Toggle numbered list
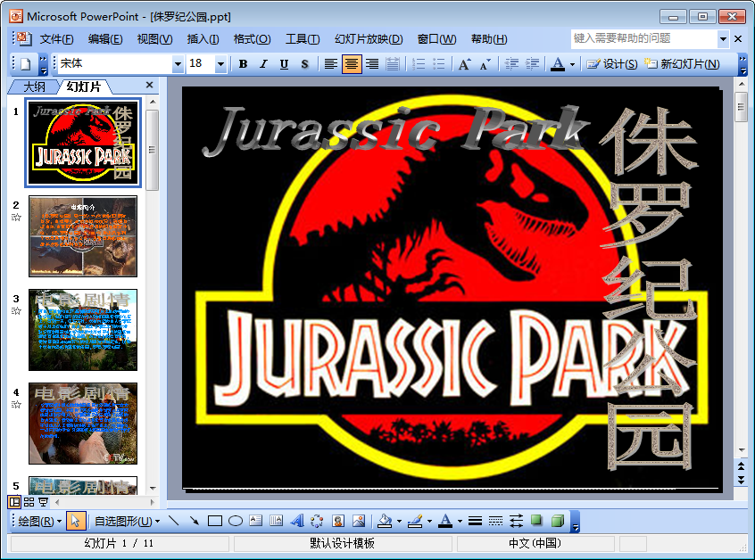 pyautogui.click(x=419, y=64)
